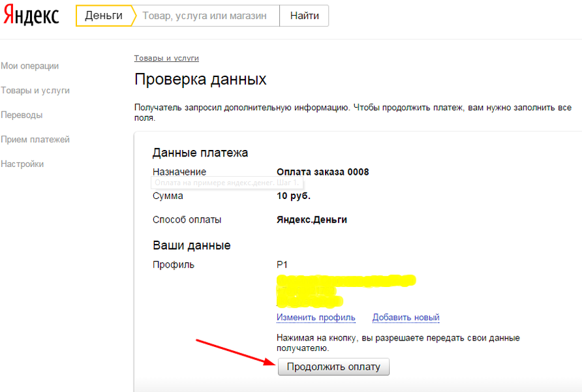This screenshot has width=582, height=392.
Task: Go to Переводы section
Action: tap(22, 115)
